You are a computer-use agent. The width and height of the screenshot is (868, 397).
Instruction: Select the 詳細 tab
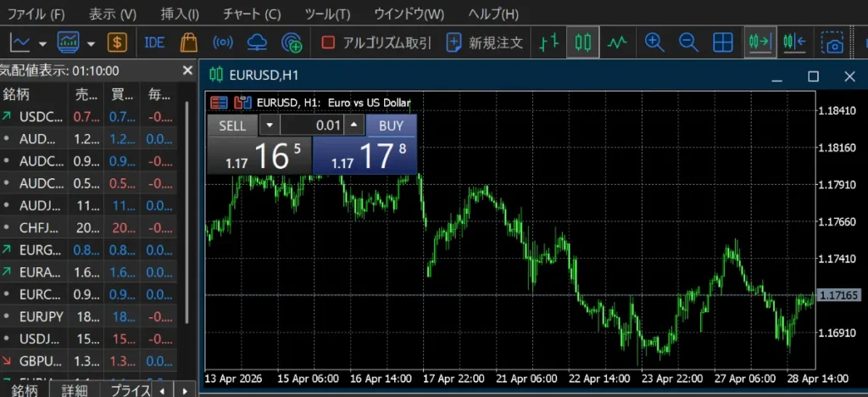75,390
